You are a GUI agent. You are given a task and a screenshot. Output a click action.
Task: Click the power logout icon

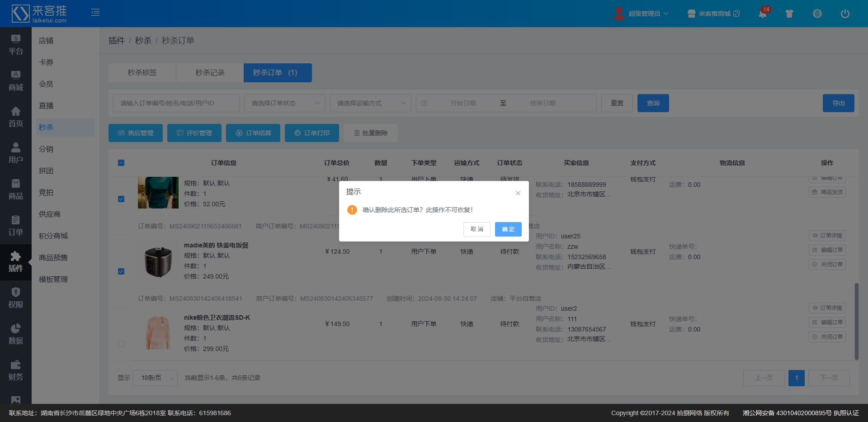click(x=844, y=14)
